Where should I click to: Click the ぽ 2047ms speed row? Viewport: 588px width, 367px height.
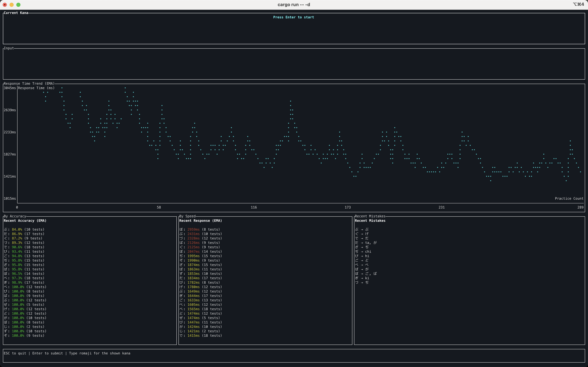coord(201,252)
